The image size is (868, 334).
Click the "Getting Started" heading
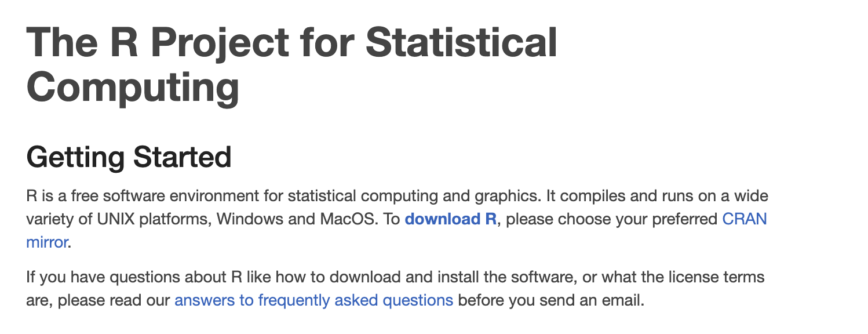click(129, 157)
